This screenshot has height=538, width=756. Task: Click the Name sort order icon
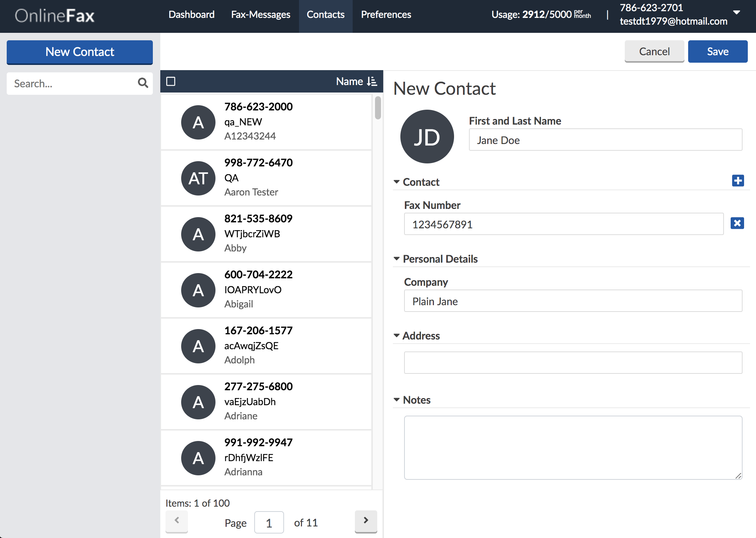(372, 81)
